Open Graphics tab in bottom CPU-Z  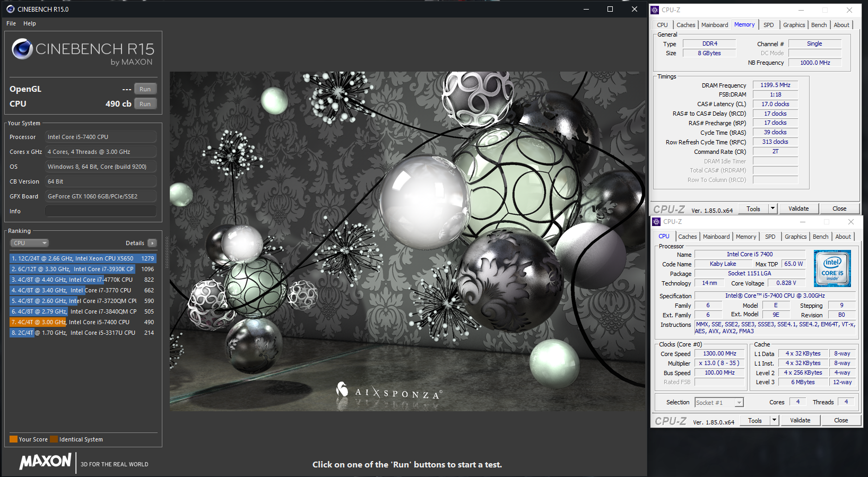click(795, 237)
